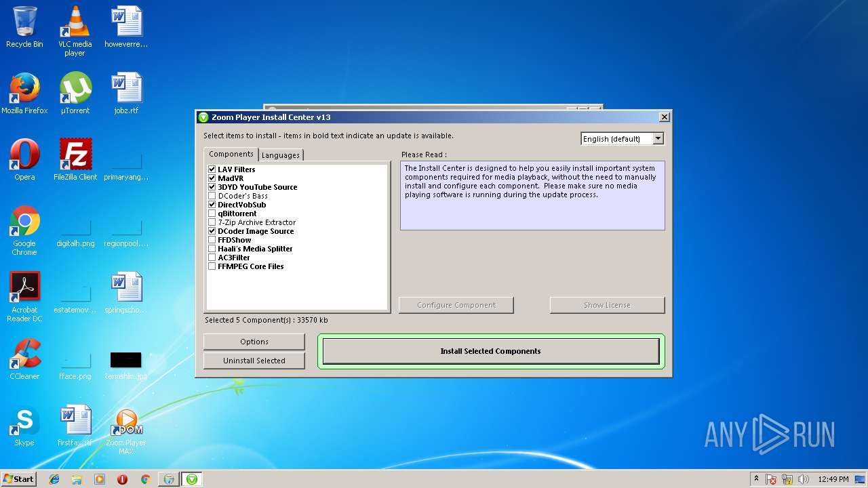Click the Chrome icon in the taskbar
The width and height of the screenshot is (868, 488).
[x=145, y=479]
